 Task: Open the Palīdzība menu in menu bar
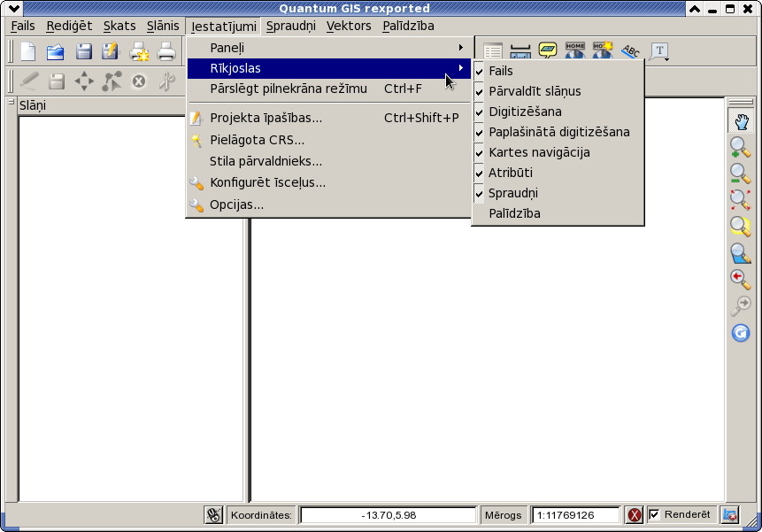[x=408, y=26]
